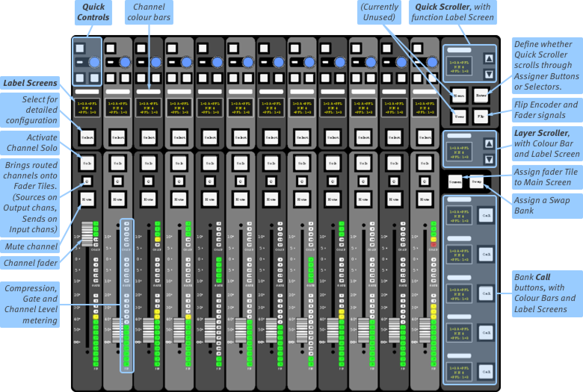Click the Swap button

tap(476, 182)
